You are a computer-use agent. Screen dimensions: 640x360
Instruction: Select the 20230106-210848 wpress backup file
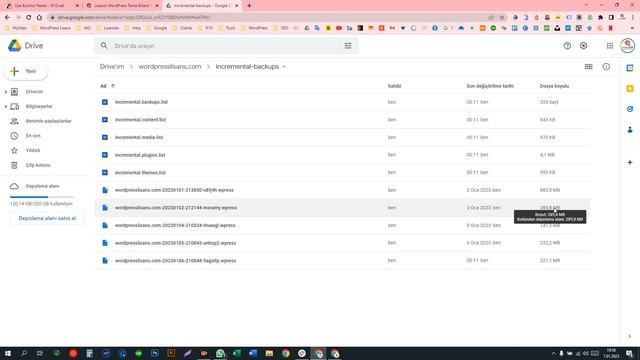coord(343,260)
